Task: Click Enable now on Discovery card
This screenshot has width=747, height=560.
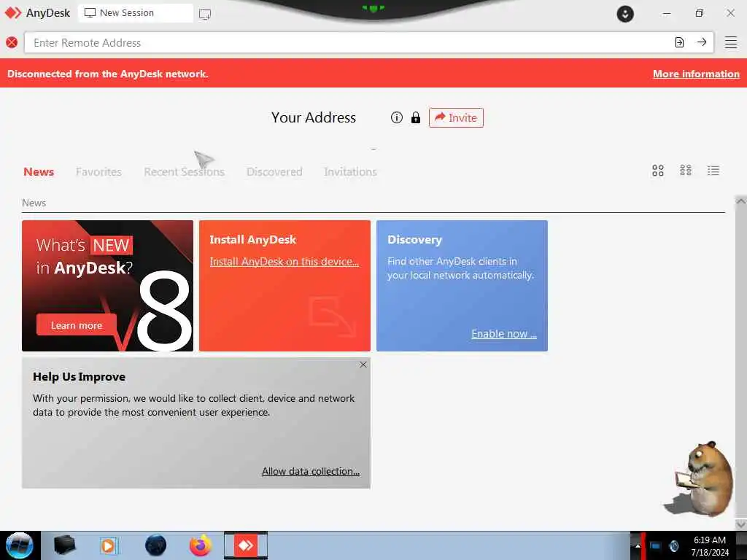Action: click(x=504, y=334)
